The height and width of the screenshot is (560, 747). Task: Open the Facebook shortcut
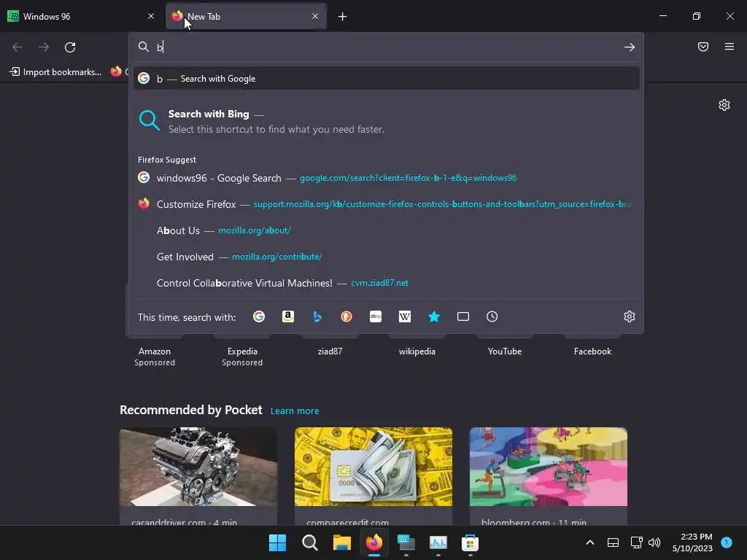592,351
